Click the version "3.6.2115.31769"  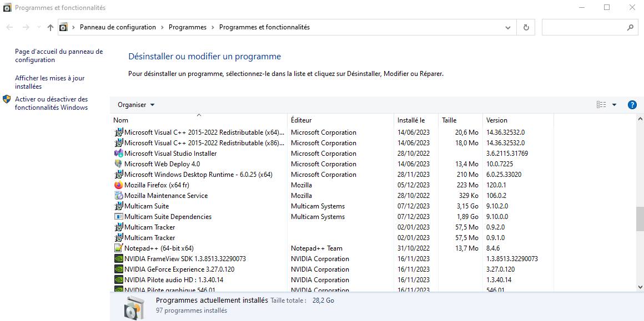pos(507,154)
